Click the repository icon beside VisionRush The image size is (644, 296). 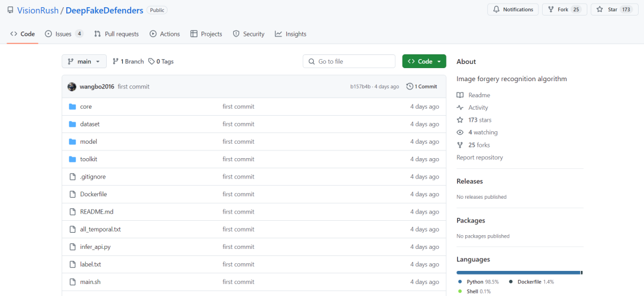click(x=10, y=10)
